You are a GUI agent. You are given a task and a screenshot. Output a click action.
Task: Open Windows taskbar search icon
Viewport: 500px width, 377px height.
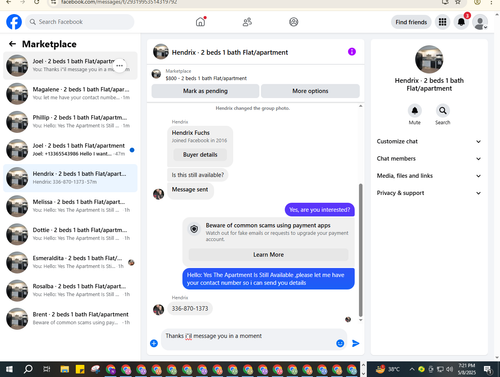tap(28, 369)
